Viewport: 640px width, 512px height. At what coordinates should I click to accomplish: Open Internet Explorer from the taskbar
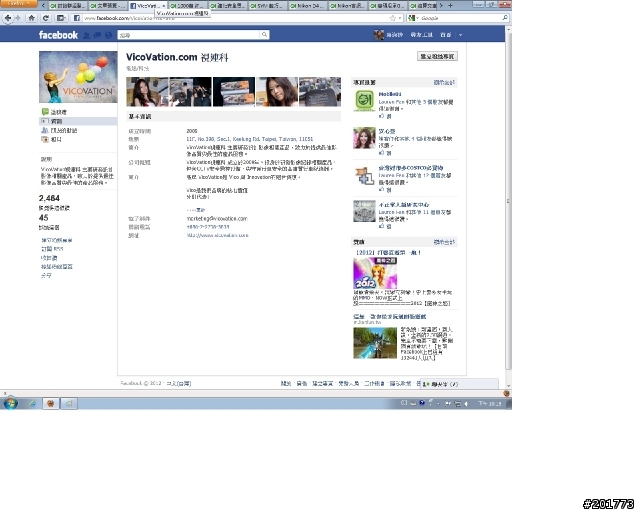[x=32, y=404]
